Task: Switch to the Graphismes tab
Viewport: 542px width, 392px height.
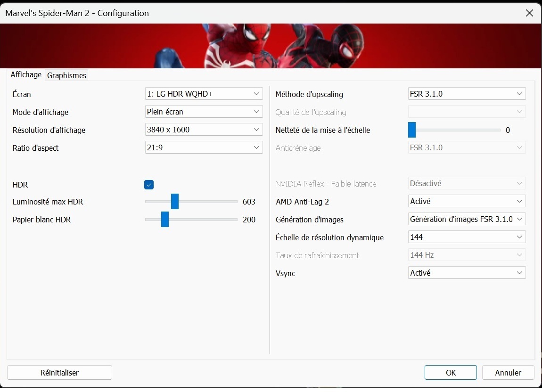Action: click(66, 75)
